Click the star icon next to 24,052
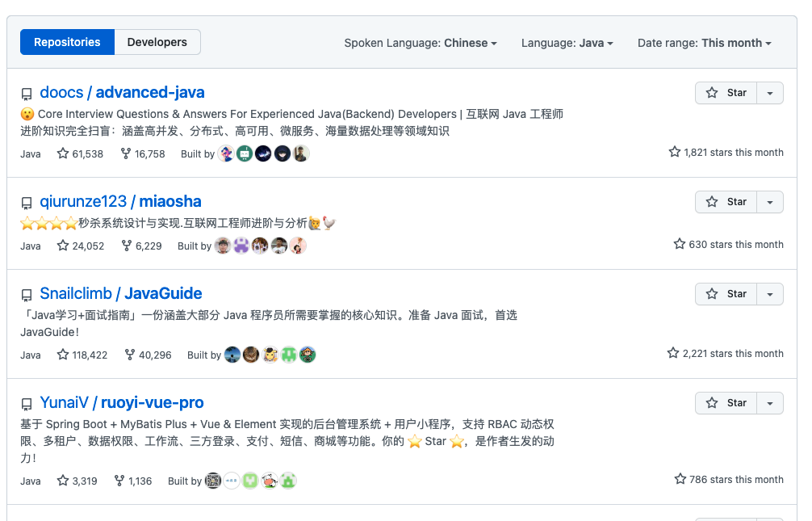 pyautogui.click(x=62, y=246)
